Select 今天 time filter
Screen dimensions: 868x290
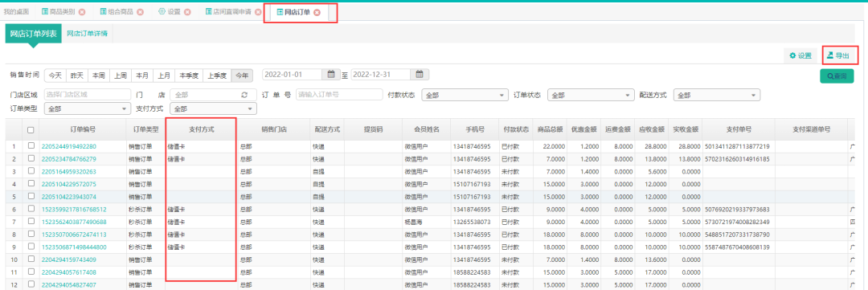tap(55, 75)
